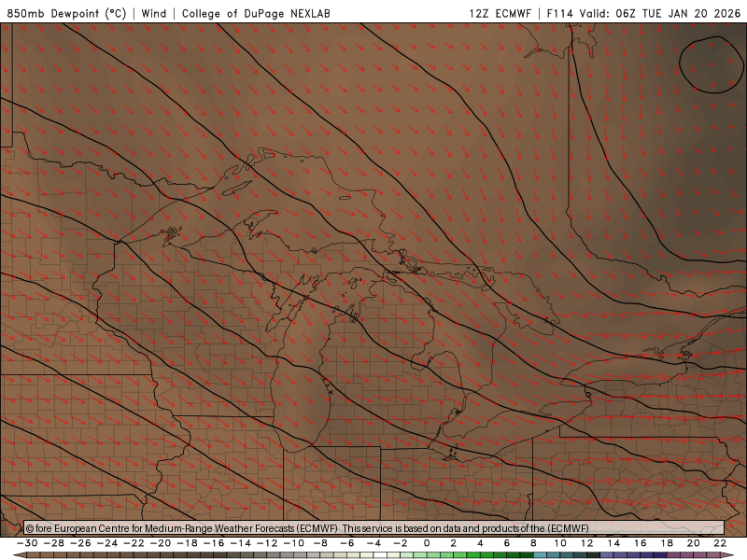Click 'College of DuPage NEXLAB' header text
The image size is (747, 560).
(x=256, y=13)
